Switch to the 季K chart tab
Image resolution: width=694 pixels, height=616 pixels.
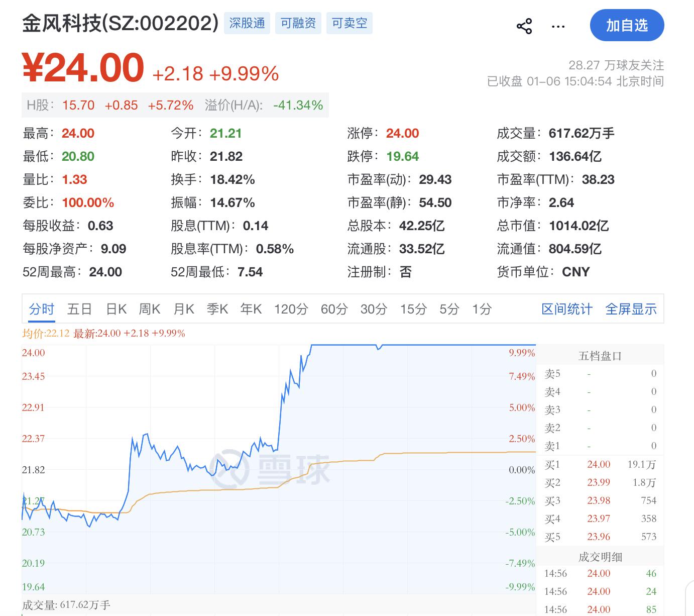point(217,309)
